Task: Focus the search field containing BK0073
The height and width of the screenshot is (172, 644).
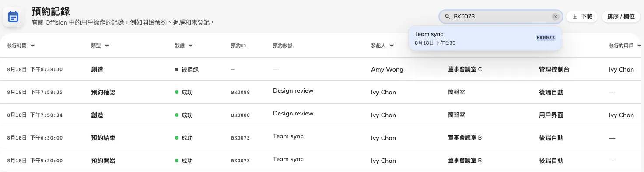Action: click(x=500, y=17)
